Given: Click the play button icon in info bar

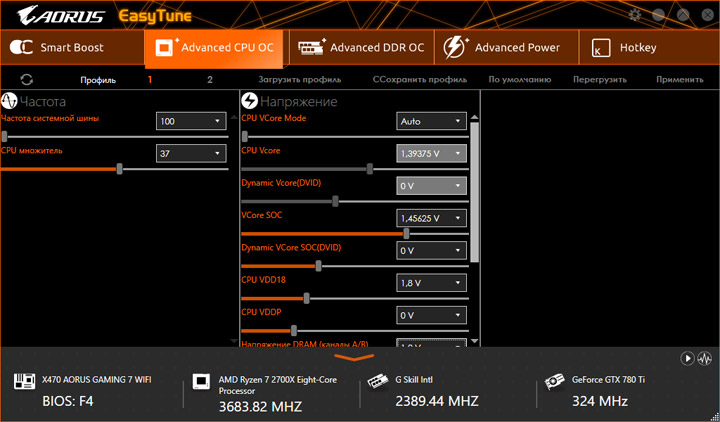Looking at the screenshot, I should pos(687,358).
